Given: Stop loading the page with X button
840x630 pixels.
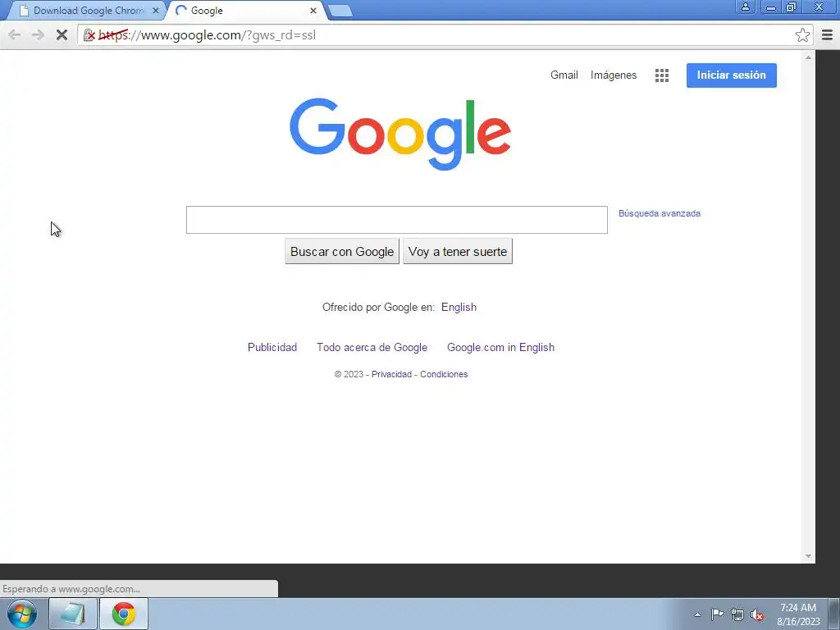Looking at the screenshot, I should click(62, 35).
